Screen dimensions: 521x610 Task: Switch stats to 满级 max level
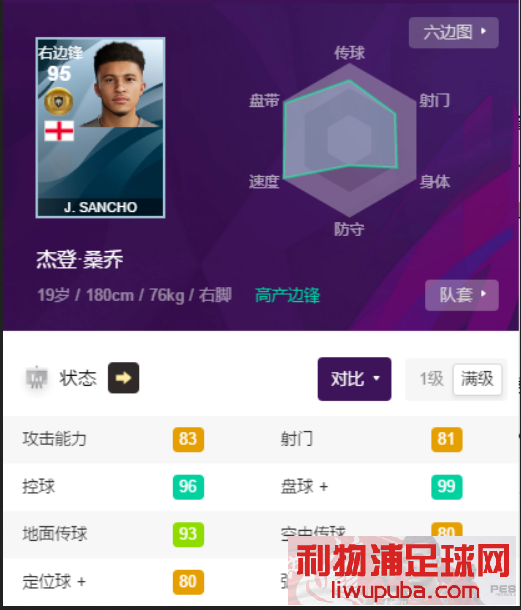pos(477,379)
